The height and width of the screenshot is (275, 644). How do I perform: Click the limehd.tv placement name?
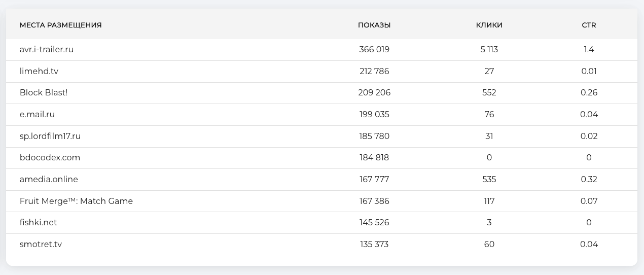coord(39,72)
